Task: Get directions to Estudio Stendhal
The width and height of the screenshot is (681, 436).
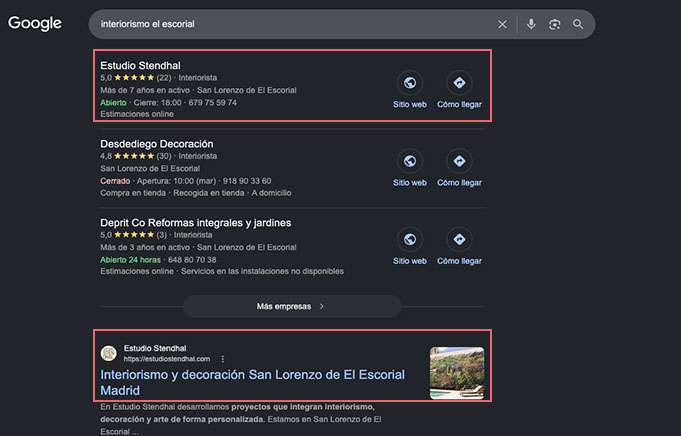Action: [x=459, y=83]
